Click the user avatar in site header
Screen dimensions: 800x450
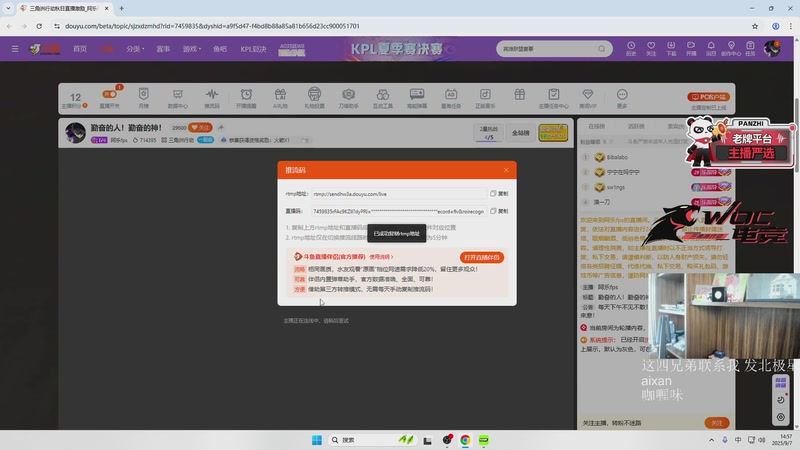pos(772,48)
